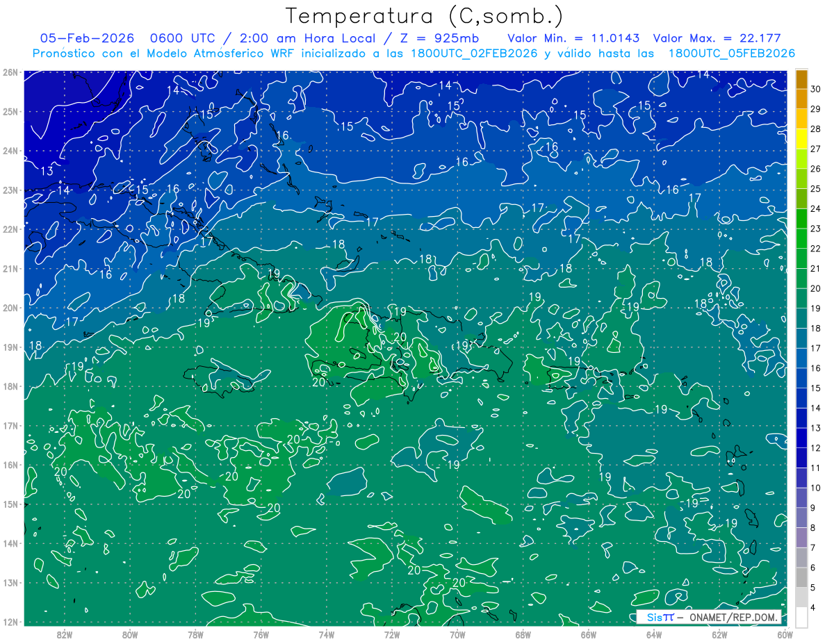Image resolution: width=834 pixels, height=644 pixels.
Task: Click the color bar segment between 29 and 30
Action: pyautogui.click(x=802, y=99)
